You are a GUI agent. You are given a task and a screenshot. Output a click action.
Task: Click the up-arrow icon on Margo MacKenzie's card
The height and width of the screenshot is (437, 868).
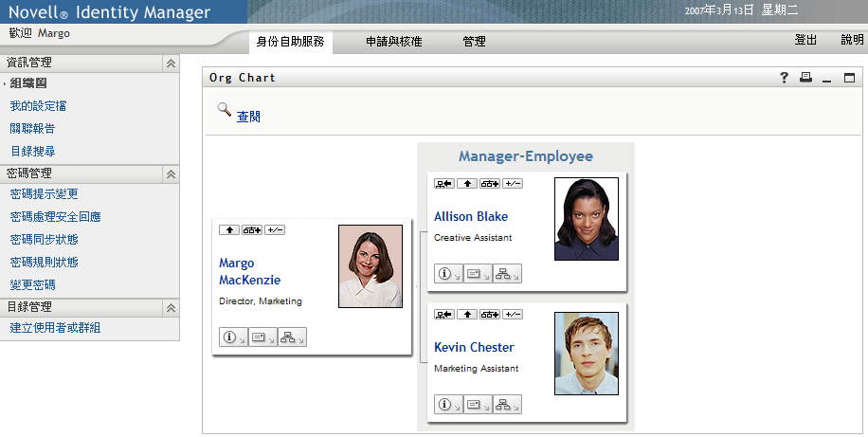pos(228,230)
